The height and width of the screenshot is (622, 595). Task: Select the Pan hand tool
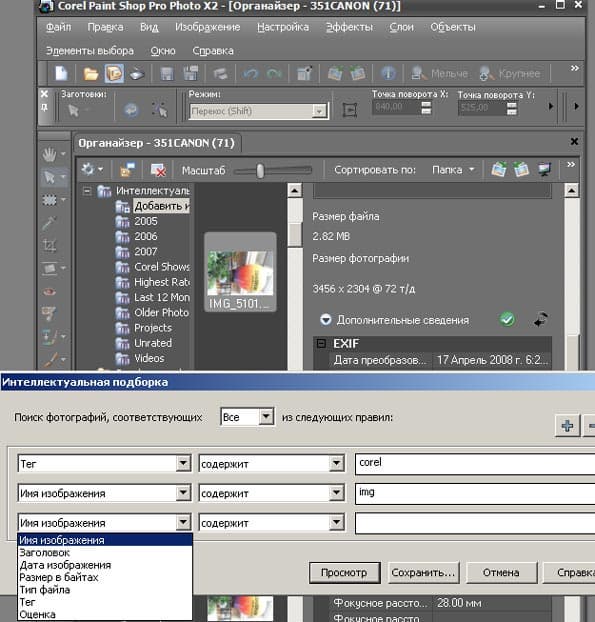point(49,155)
